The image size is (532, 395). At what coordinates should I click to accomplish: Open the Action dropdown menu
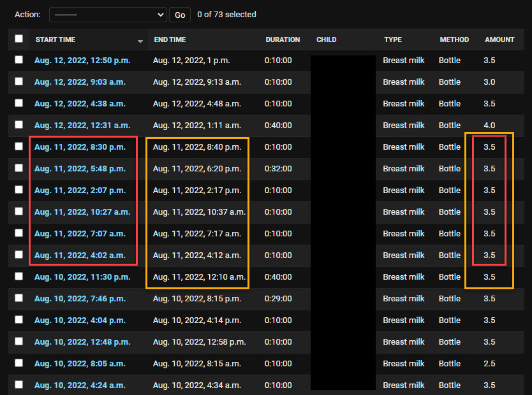click(107, 14)
